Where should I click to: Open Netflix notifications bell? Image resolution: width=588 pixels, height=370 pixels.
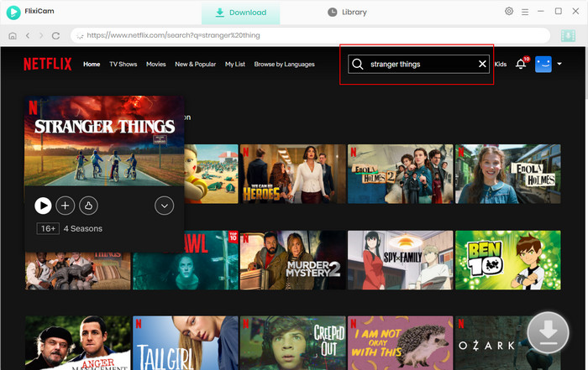(x=521, y=64)
